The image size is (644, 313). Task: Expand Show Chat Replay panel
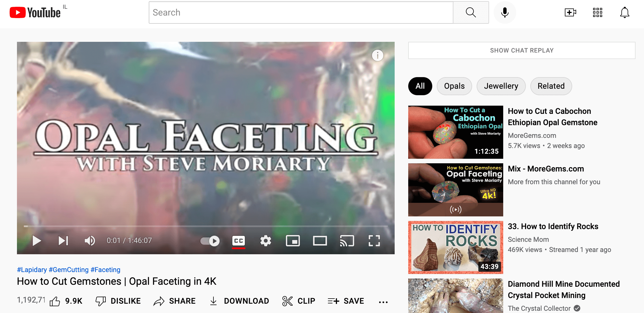tap(522, 50)
